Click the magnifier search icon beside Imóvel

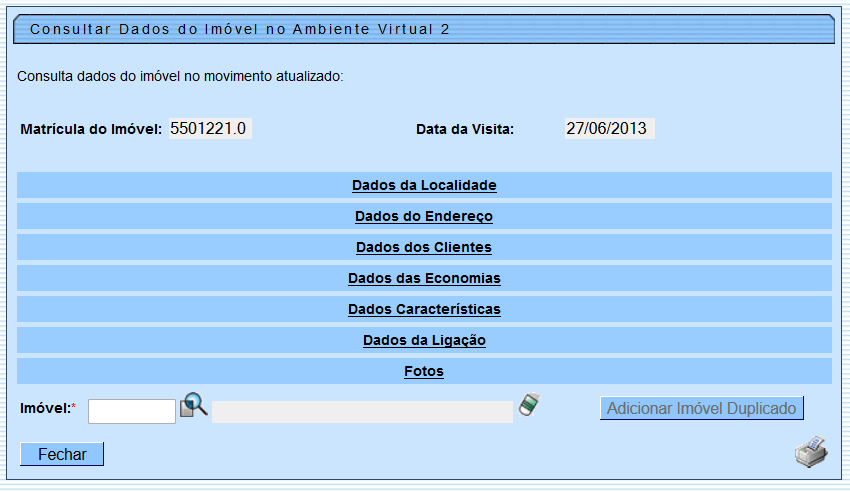point(194,405)
